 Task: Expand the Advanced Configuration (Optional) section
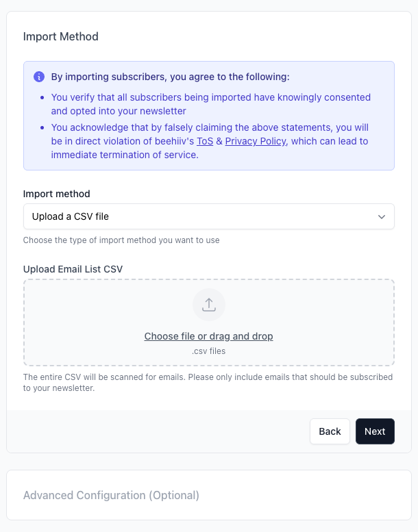(x=111, y=495)
